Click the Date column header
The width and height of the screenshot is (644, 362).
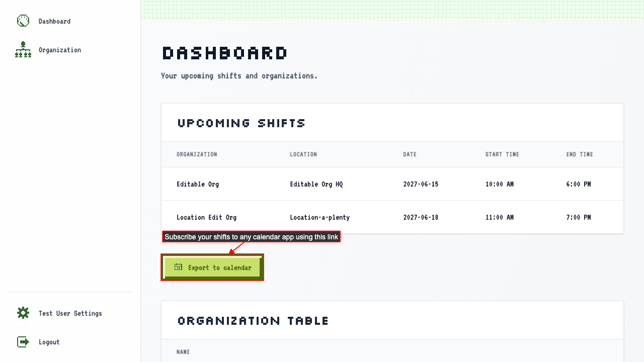click(x=410, y=154)
